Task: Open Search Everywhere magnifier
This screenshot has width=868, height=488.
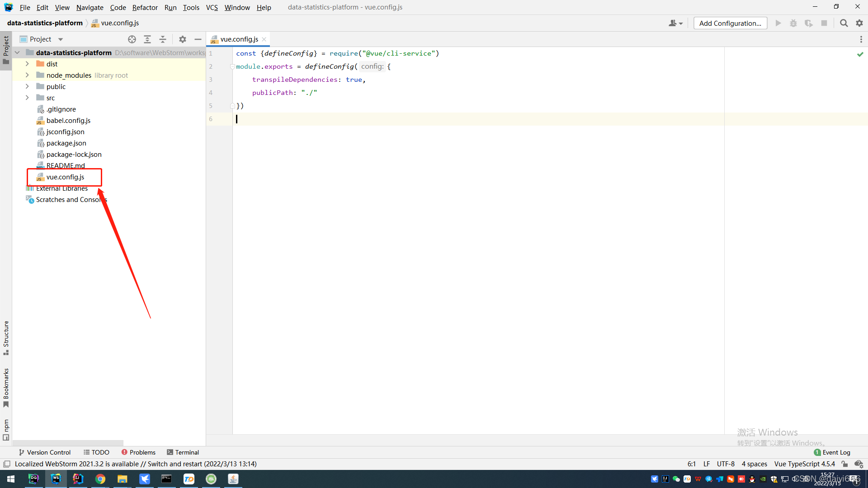Action: coord(844,23)
